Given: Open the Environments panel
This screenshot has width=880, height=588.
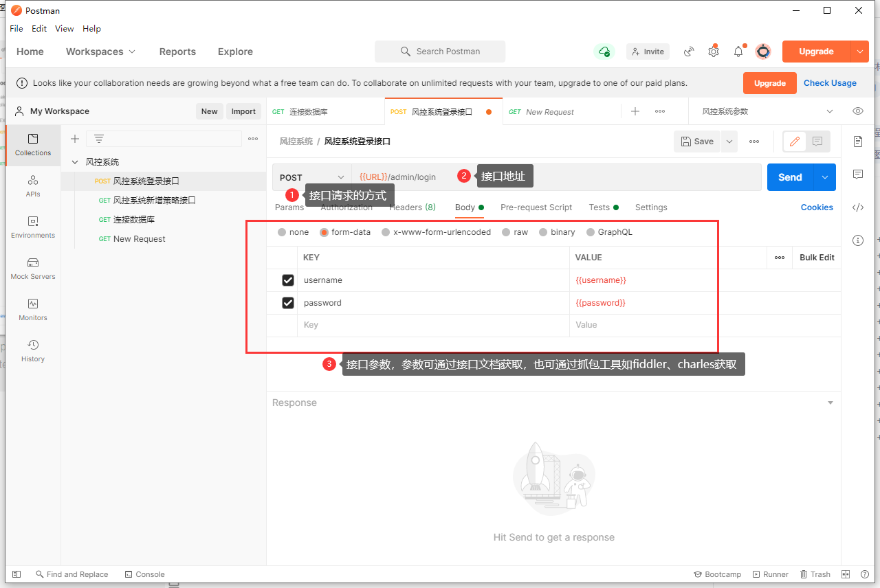Looking at the screenshot, I should click(32, 227).
